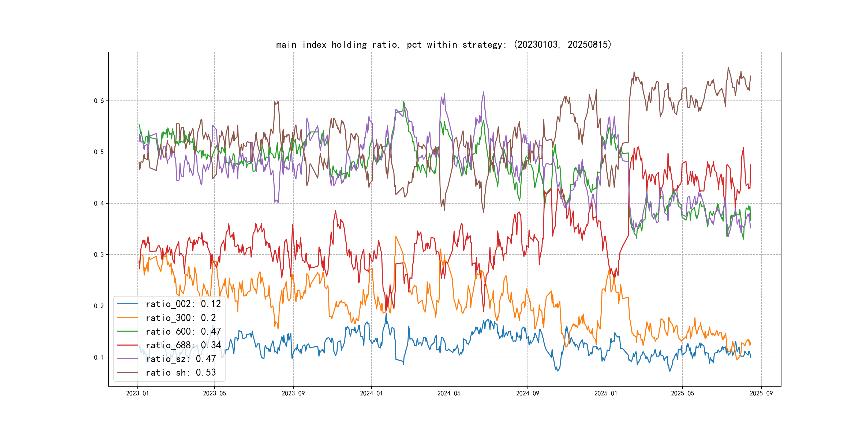The width and height of the screenshot is (868, 434).
Task: Click the 0.6 y-axis tick label
Action: pos(99,101)
